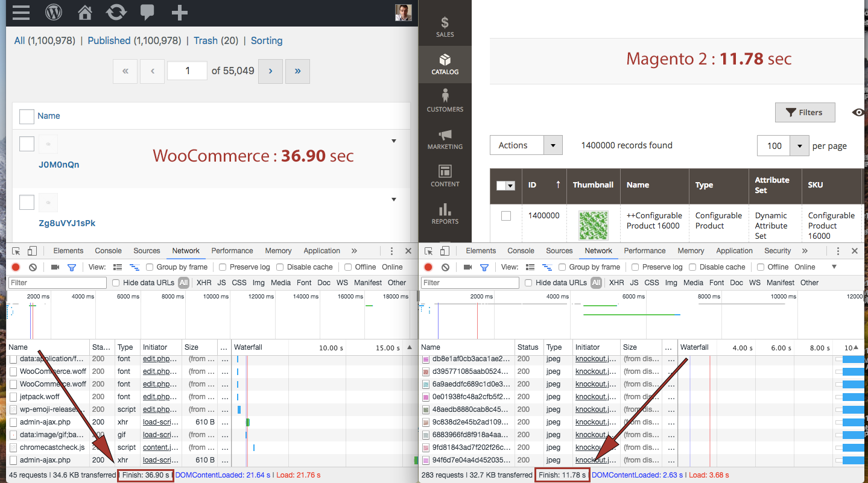
Task: Expand the 100 per page dropdown
Action: 799,145
